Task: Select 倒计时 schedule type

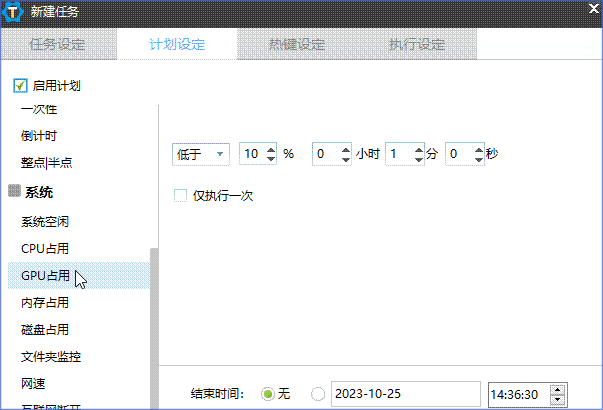Action: (39, 136)
